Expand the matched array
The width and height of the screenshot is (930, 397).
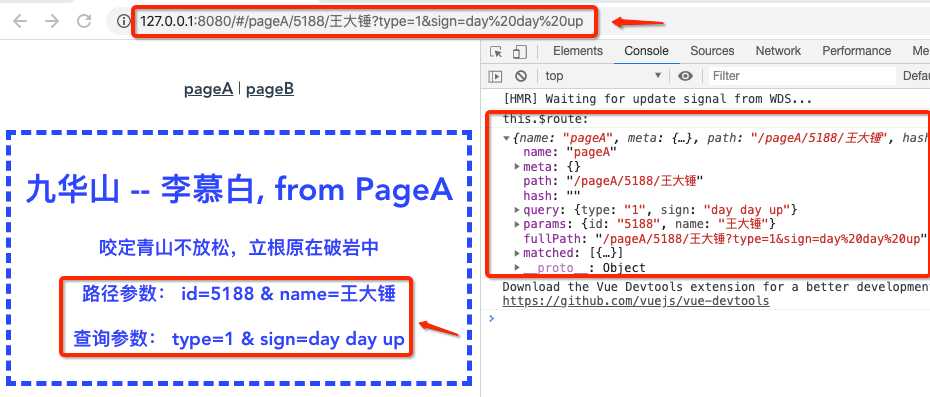[517, 253]
